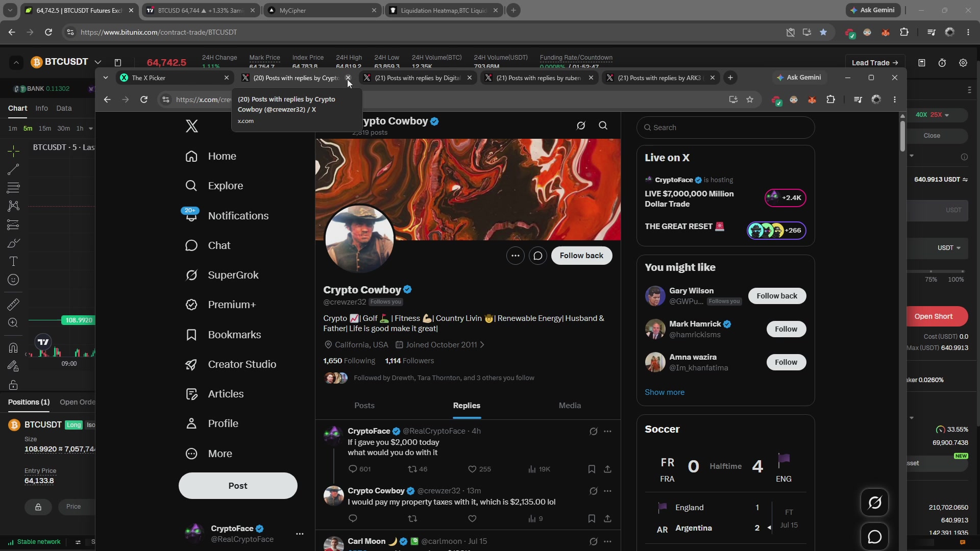
Task: Repost CryptoFace's $2,000 post
Action: click(417, 469)
